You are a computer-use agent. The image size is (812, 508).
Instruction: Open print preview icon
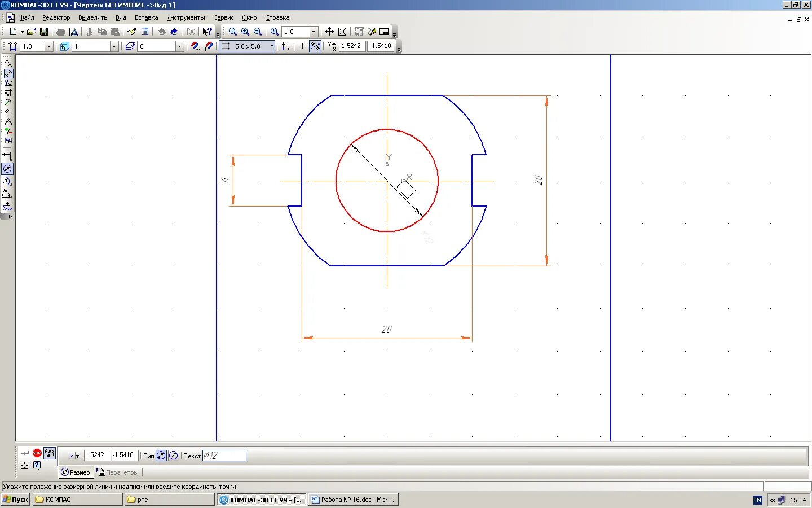[73, 32]
